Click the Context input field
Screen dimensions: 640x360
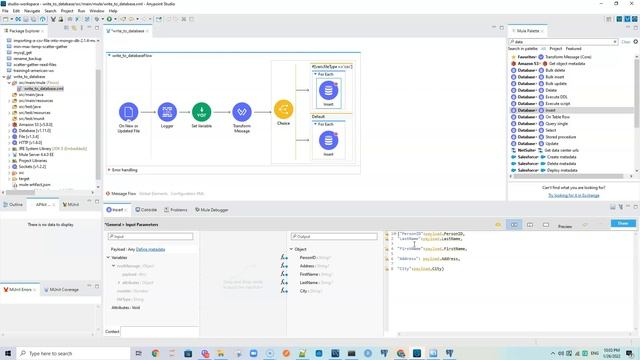[160, 331]
